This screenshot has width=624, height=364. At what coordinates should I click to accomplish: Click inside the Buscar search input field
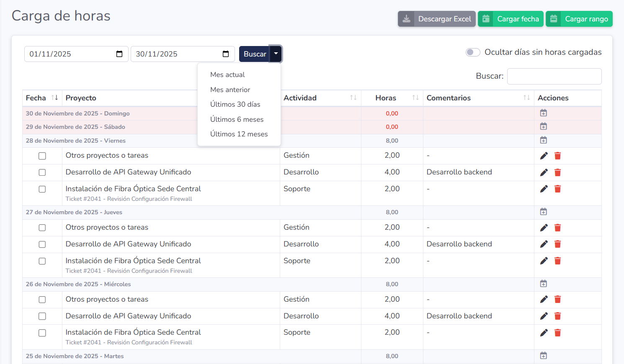pos(554,76)
